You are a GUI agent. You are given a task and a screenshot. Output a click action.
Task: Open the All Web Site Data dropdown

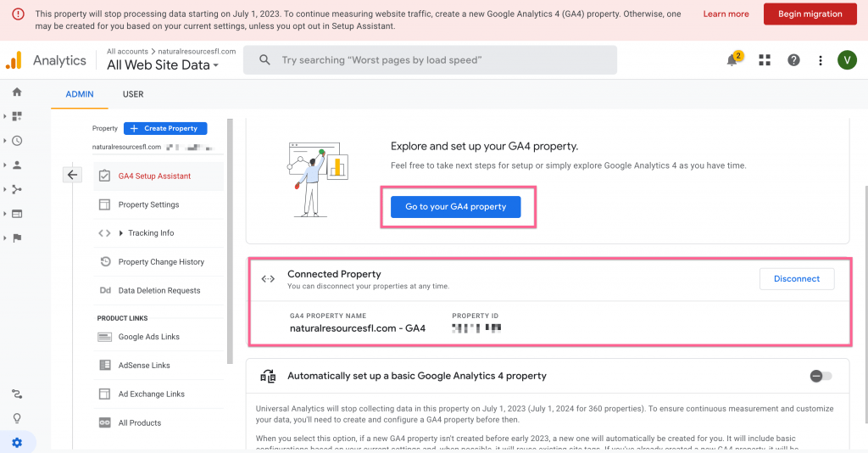click(163, 65)
